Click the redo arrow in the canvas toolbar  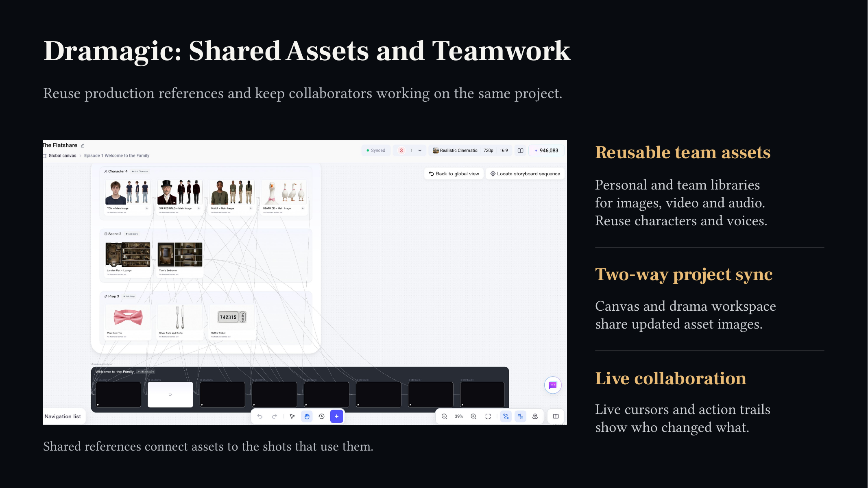[x=275, y=416]
